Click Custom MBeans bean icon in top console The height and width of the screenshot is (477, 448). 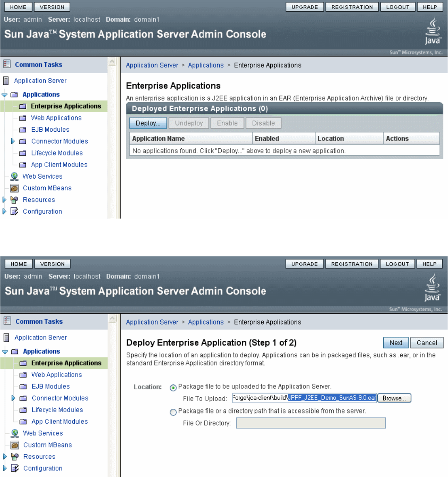14,188
